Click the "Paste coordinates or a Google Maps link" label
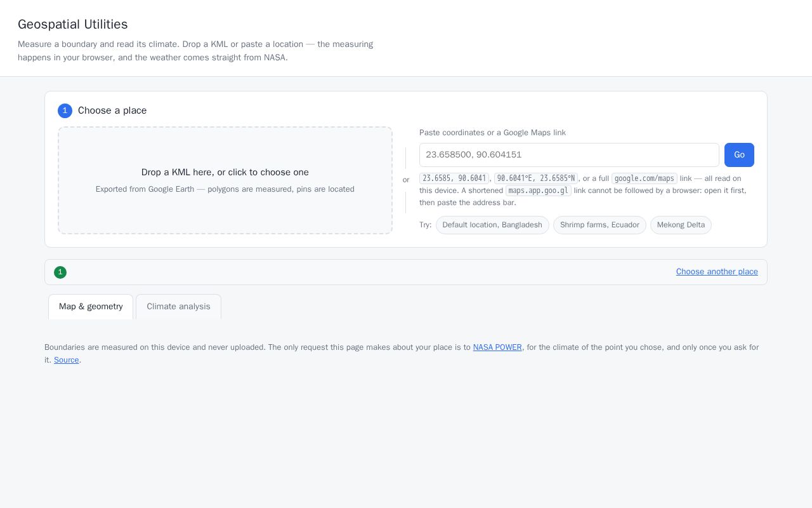This screenshot has height=508, width=812. 492,133
